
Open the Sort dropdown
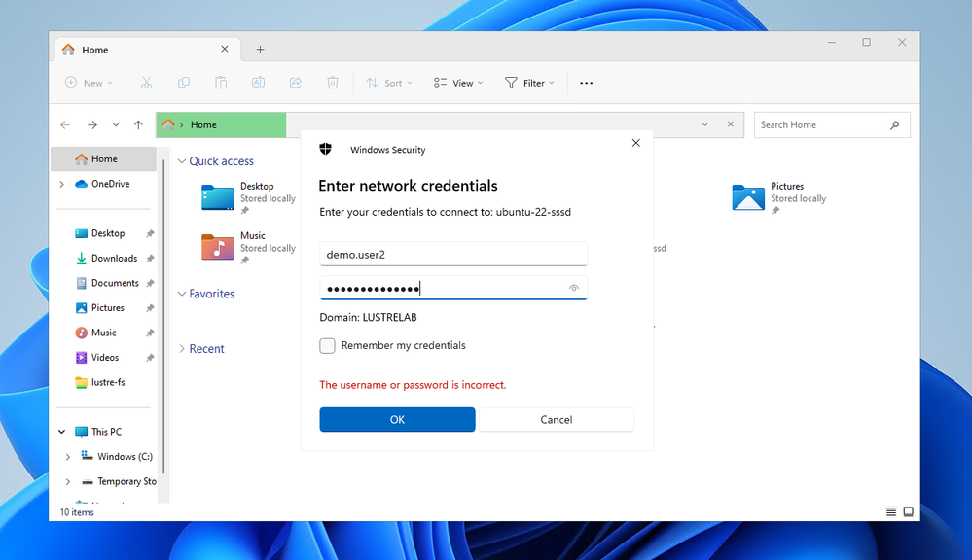[x=388, y=83]
